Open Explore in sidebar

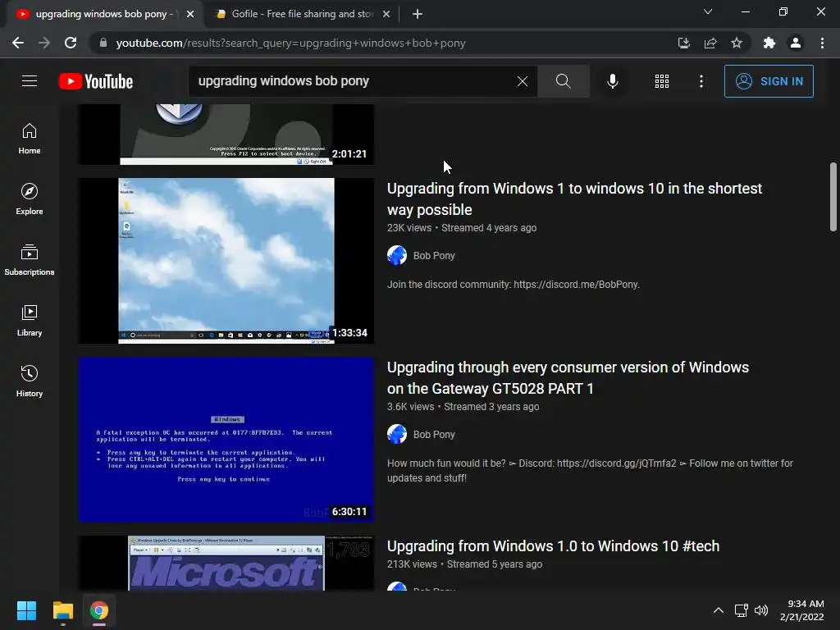point(30,199)
